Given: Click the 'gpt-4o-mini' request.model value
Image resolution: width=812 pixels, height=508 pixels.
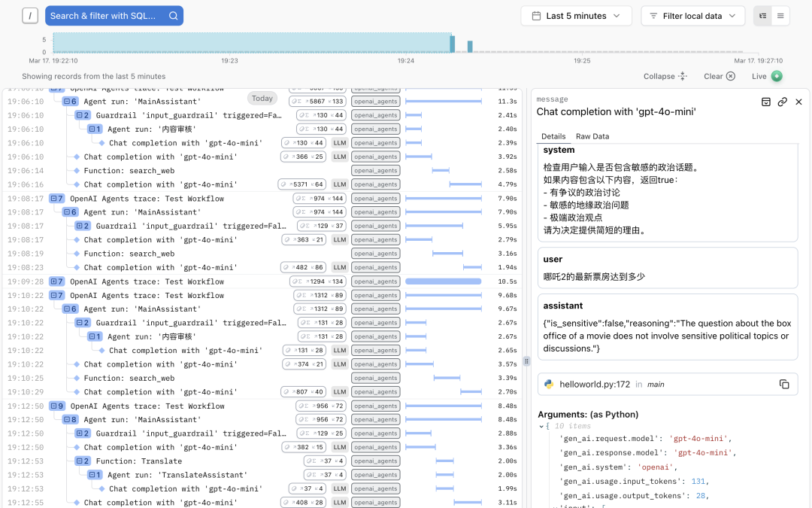Looking at the screenshot, I should (700, 439).
